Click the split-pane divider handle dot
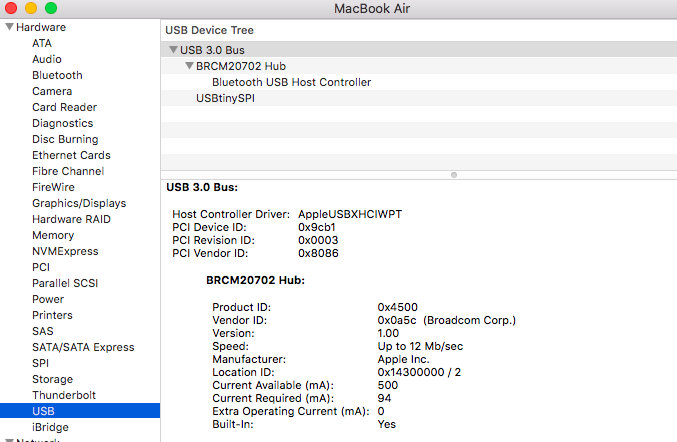Screen dimensions: 677x442 [454, 174]
